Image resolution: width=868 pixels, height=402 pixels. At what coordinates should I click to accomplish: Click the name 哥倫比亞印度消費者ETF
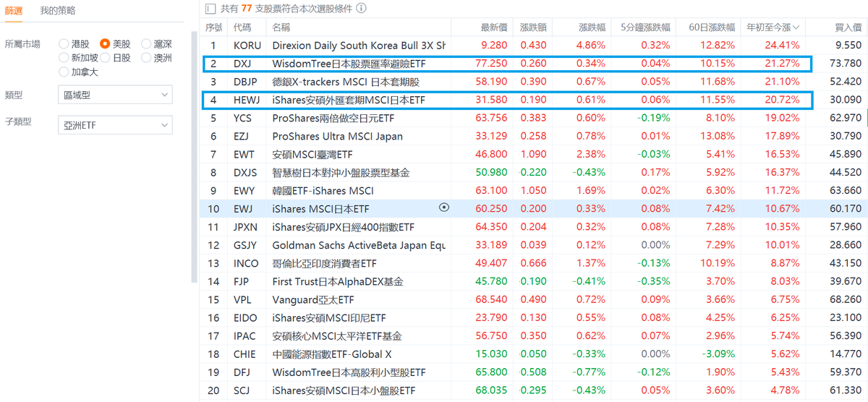(325, 263)
